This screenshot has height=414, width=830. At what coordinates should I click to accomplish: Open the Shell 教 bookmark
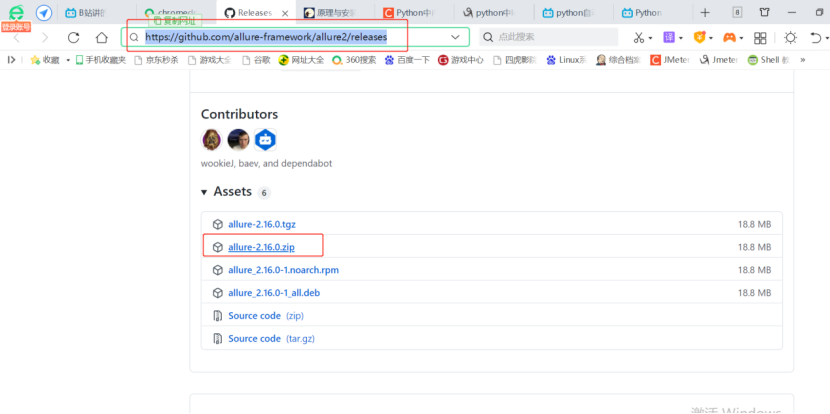[x=769, y=60]
